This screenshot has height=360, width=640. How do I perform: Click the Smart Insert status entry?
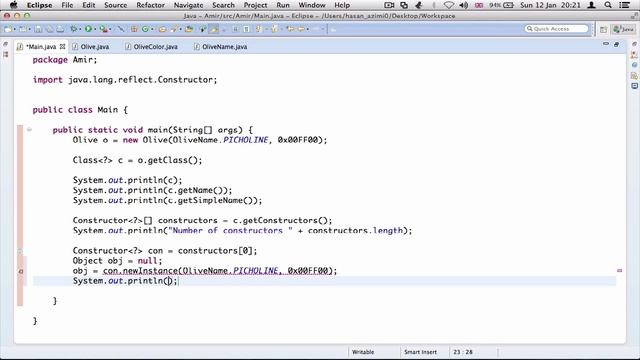420,352
